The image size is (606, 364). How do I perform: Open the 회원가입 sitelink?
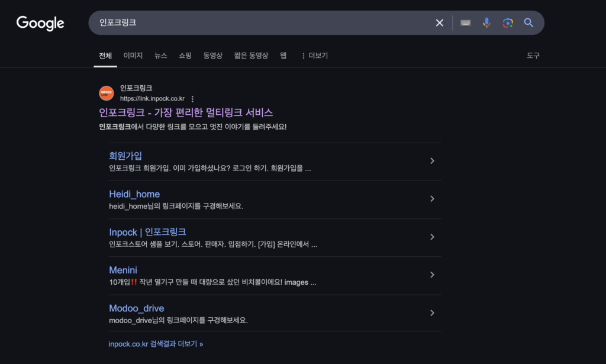[125, 156]
